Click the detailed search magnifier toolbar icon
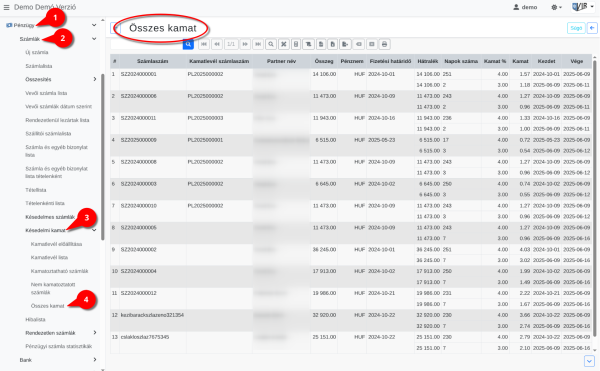Image resolution: width=600 pixels, height=371 pixels. coord(271,44)
